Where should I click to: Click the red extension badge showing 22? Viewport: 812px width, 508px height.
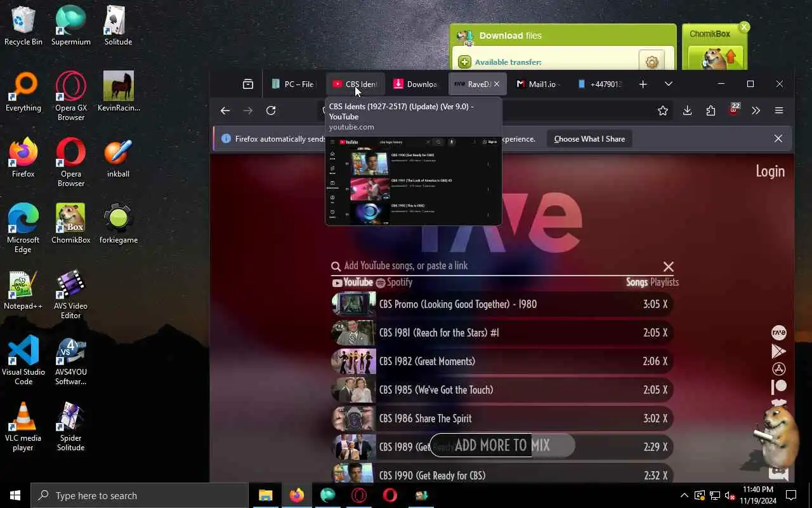[734, 109]
